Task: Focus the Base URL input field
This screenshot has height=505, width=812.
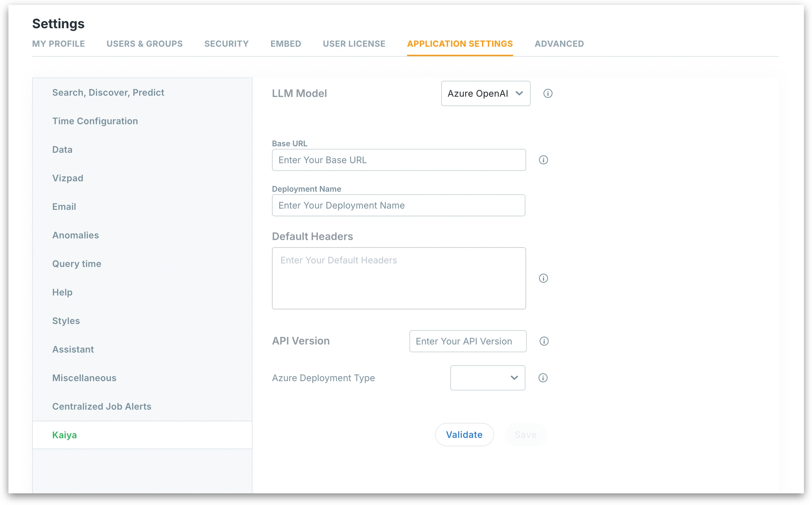Action: tap(399, 160)
